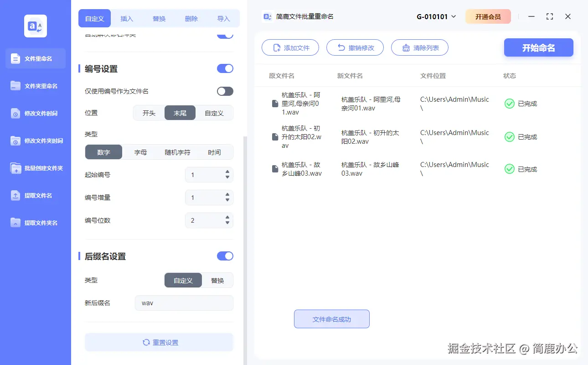Screen dimensions: 588x365
Task: Click the 撤销修改 button
Action: coord(355,47)
